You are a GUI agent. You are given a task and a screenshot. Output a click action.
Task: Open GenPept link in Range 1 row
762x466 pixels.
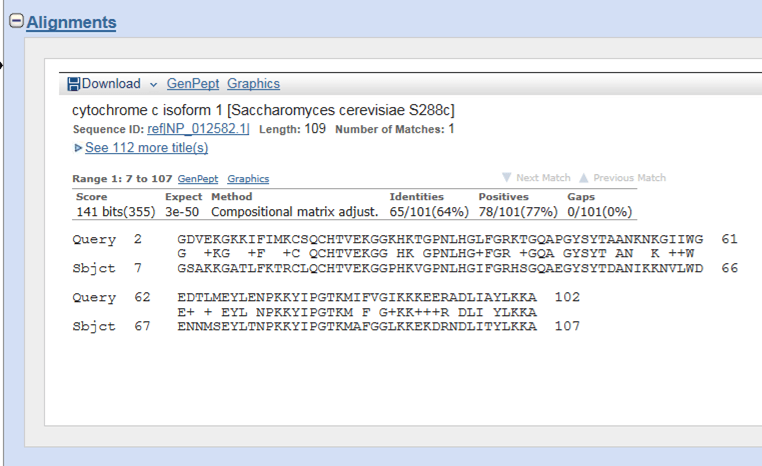197,179
